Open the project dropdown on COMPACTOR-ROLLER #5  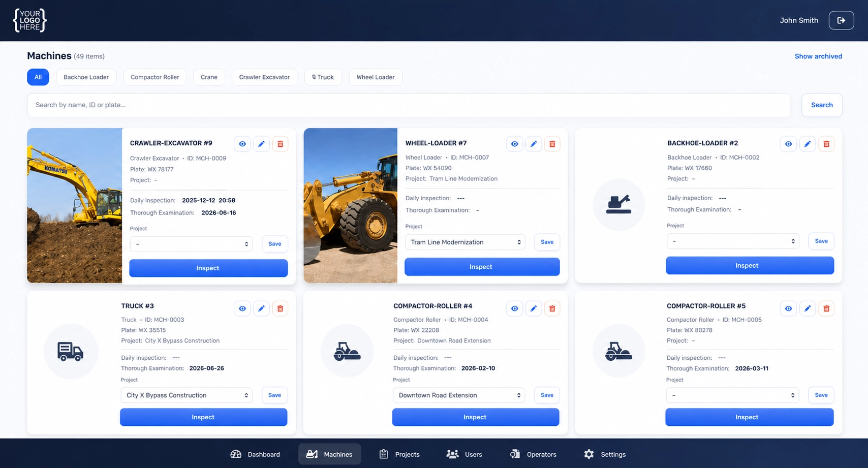[732, 395]
